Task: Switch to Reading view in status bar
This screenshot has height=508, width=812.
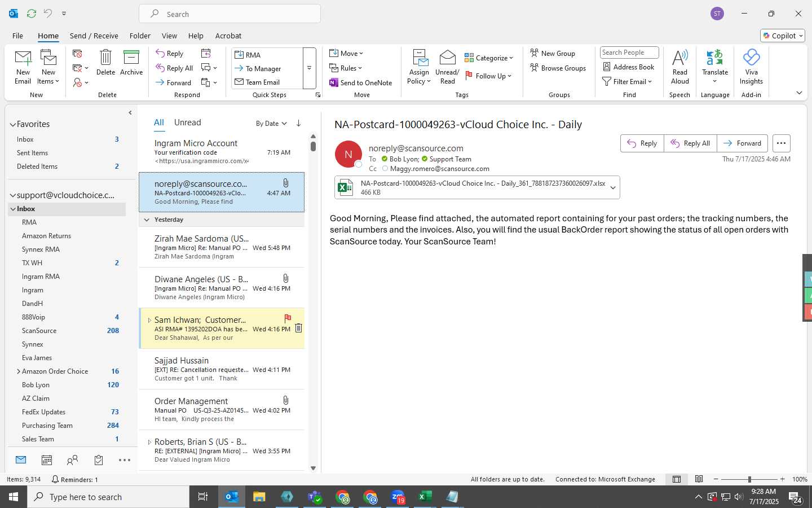Action: [x=699, y=479]
